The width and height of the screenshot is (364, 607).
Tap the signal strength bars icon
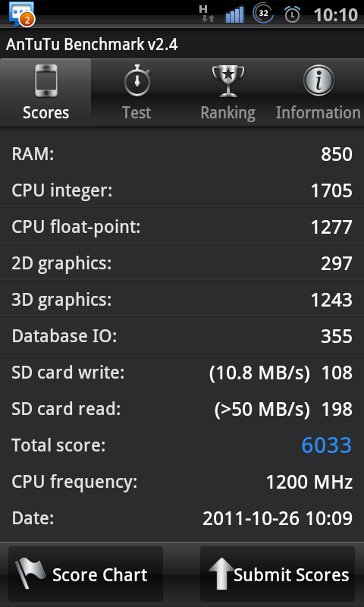235,14
